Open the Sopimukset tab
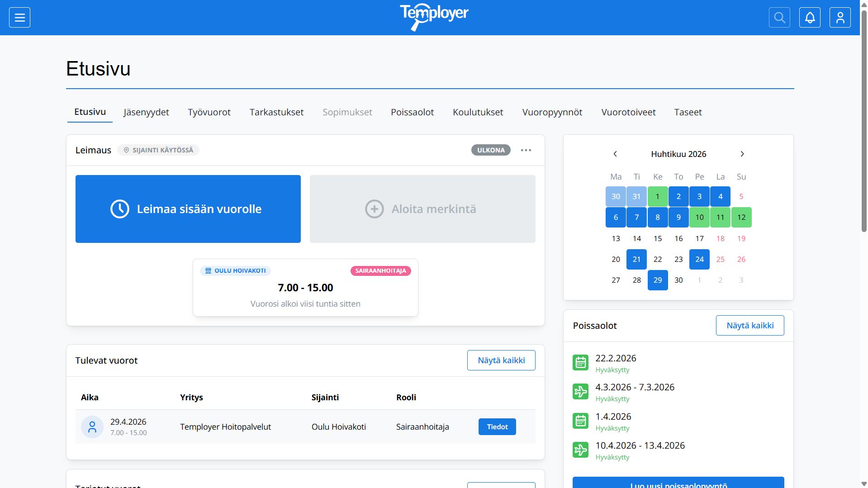The width and height of the screenshot is (868, 488). coord(347,112)
